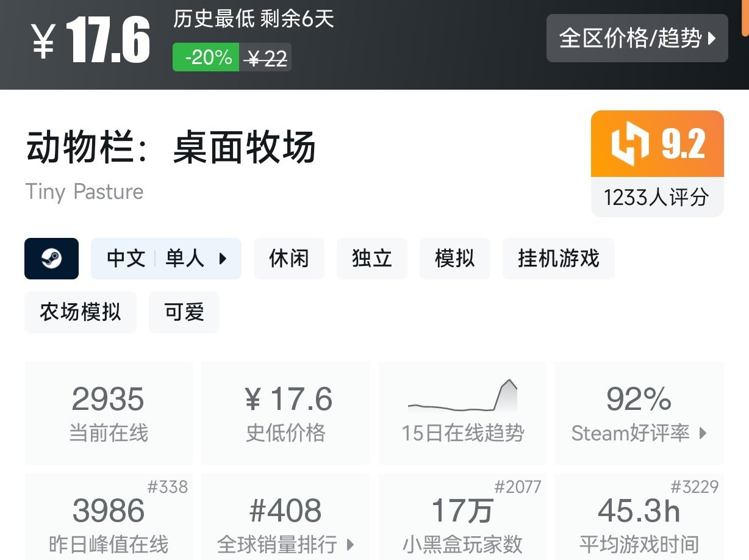Open the 45.3h 平均游戏时间 stat card
This screenshot has height=560, width=749.
click(x=639, y=517)
